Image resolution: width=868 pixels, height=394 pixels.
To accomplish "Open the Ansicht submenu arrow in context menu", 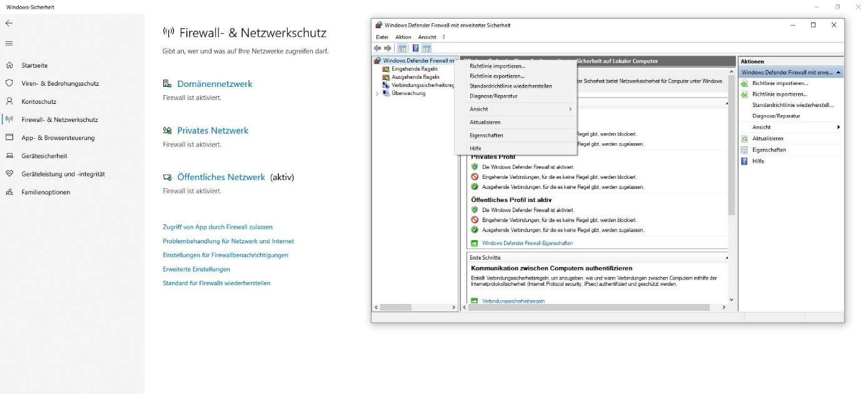I will 570,109.
